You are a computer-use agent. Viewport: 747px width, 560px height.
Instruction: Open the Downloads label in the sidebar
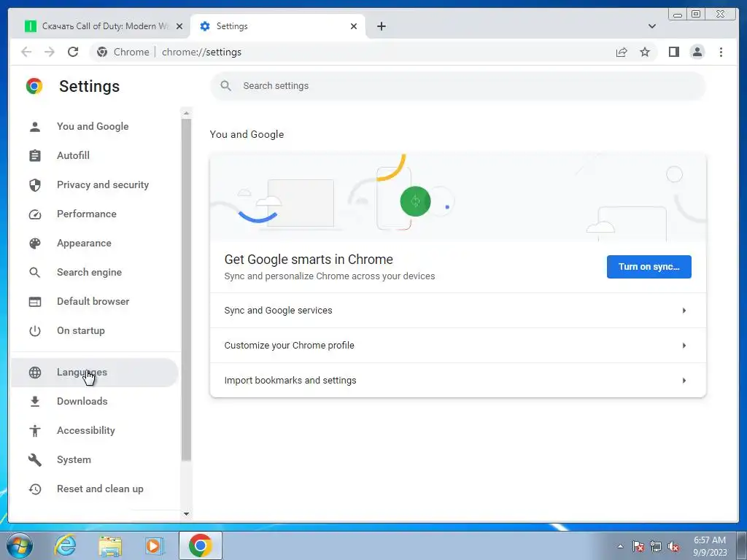pos(82,402)
